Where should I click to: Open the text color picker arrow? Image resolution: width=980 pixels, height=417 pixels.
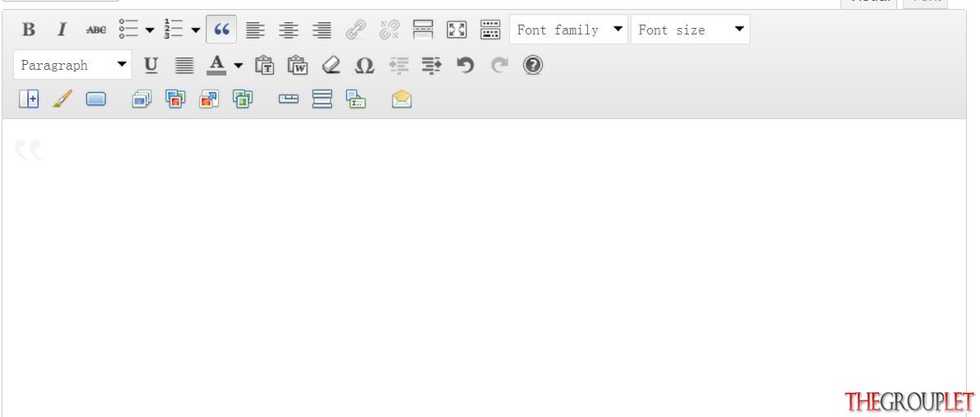tap(238, 65)
